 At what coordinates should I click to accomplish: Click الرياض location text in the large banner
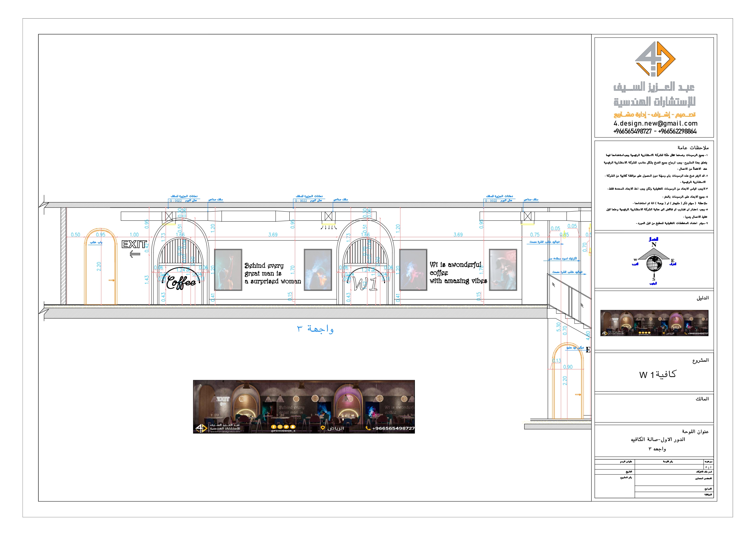click(336, 428)
